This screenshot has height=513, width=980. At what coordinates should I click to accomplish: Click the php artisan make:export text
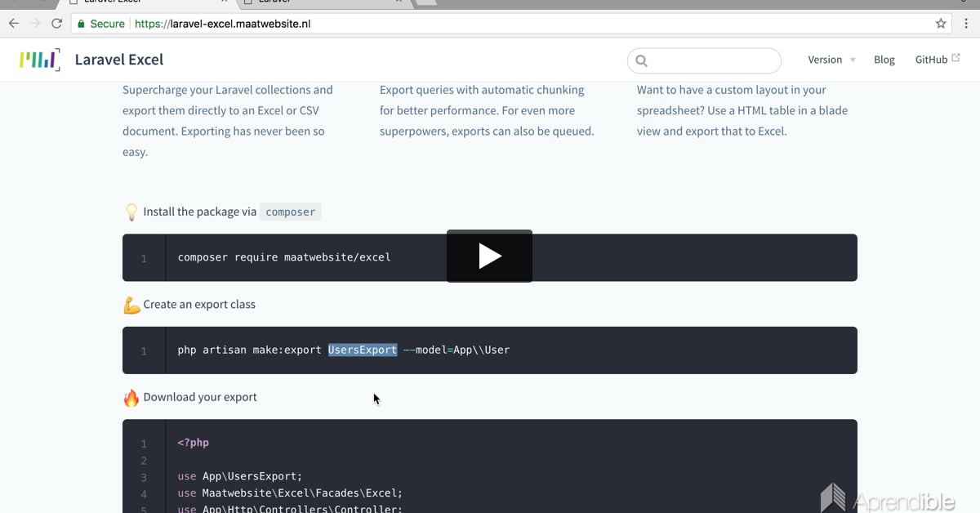(x=249, y=350)
